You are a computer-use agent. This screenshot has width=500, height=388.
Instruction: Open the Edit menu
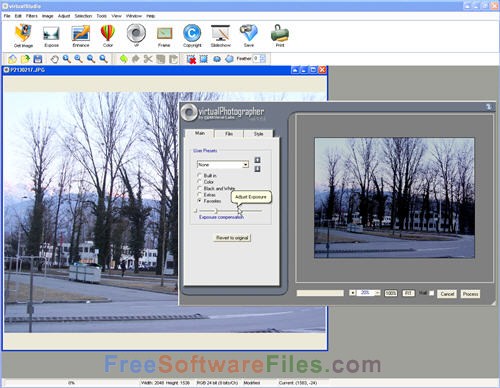coord(18,16)
